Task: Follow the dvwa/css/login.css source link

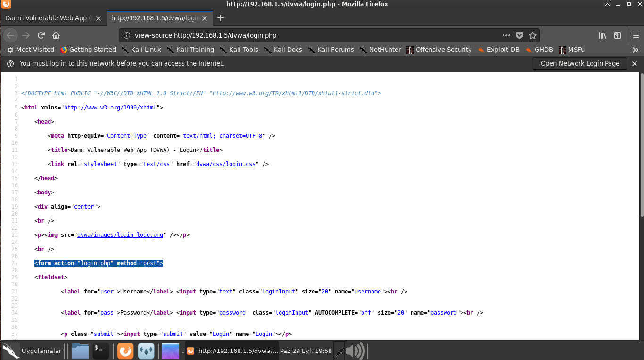Action: click(226, 164)
